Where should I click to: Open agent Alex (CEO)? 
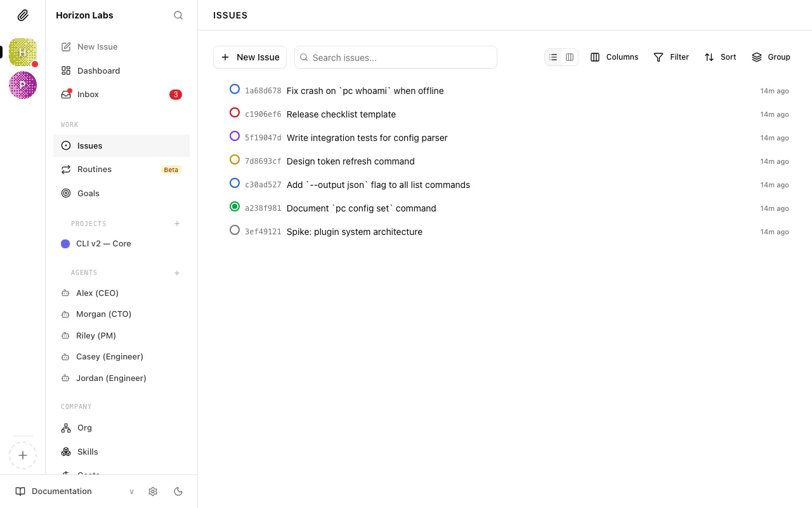click(x=121, y=293)
